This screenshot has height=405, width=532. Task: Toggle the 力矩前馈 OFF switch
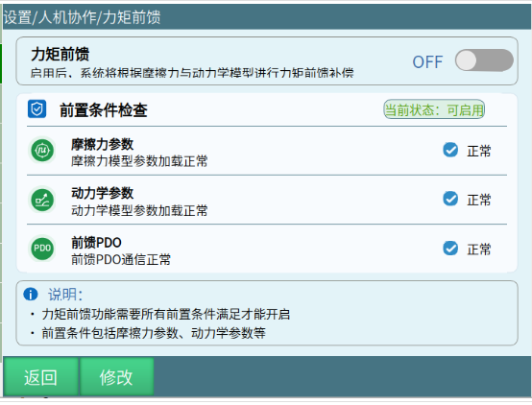[484, 60]
